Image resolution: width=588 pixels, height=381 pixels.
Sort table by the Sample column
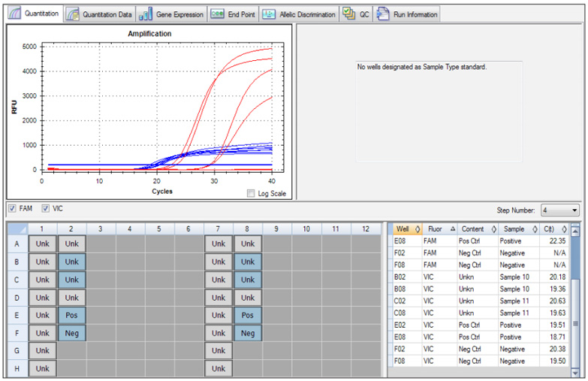(519, 229)
